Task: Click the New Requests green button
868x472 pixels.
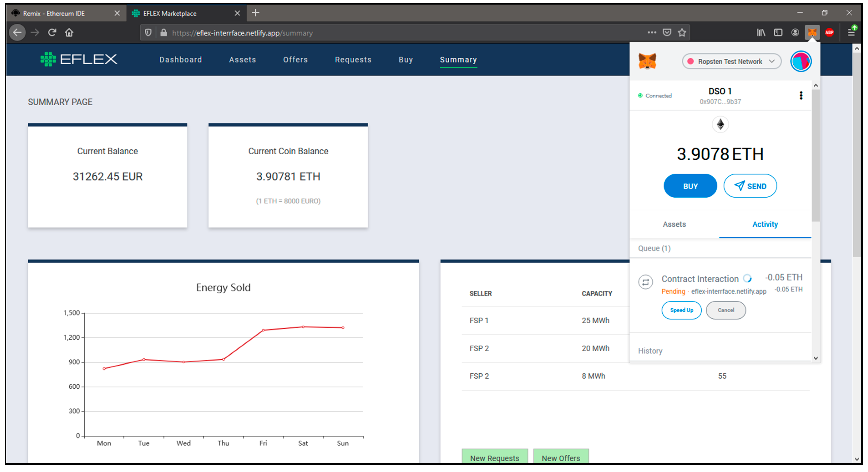Action: pyautogui.click(x=494, y=458)
